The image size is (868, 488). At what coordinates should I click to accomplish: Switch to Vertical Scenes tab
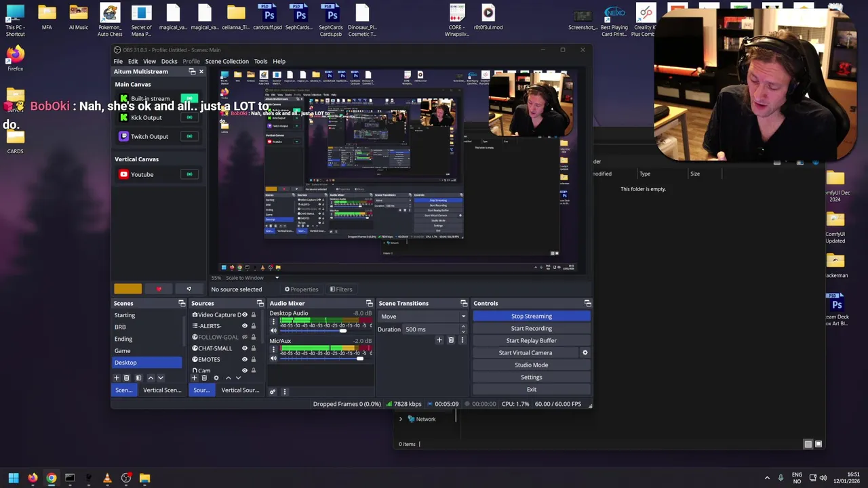162,390
